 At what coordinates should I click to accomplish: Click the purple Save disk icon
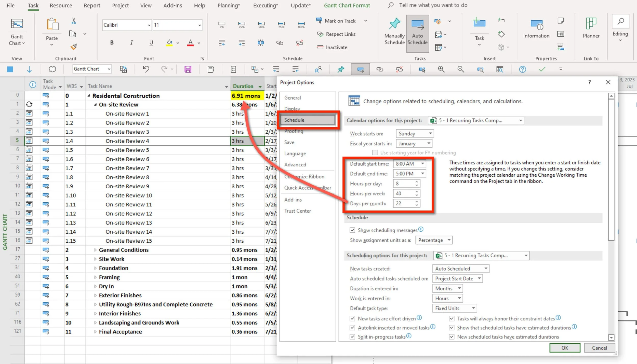188,69
